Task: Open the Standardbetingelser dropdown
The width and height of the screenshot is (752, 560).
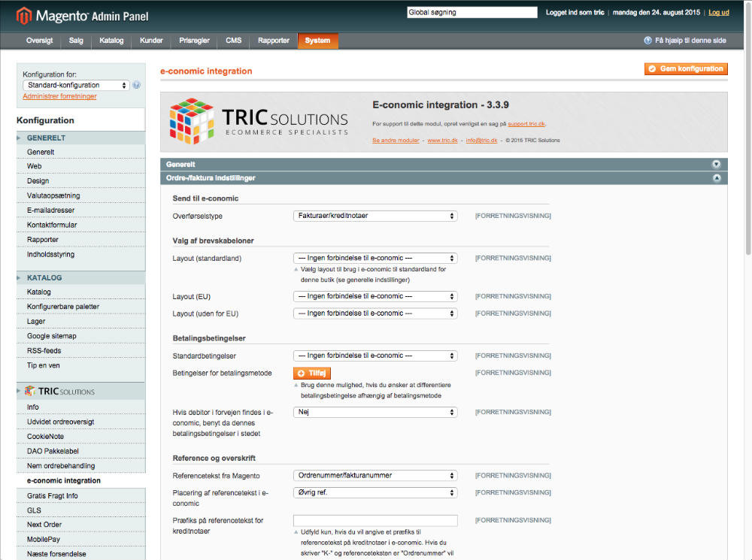Action: coord(375,355)
